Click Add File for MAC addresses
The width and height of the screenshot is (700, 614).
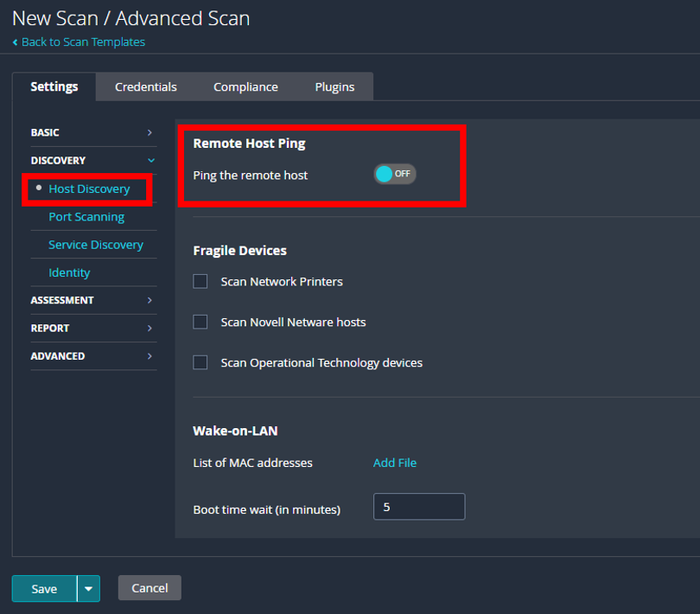(394, 463)
